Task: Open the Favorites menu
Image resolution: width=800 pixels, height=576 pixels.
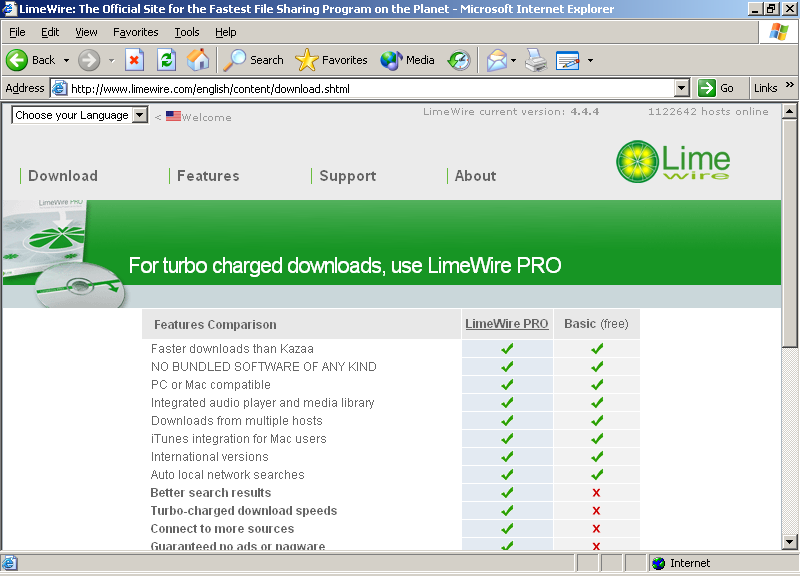Action: pyautogui.click(x=136, y=32)
